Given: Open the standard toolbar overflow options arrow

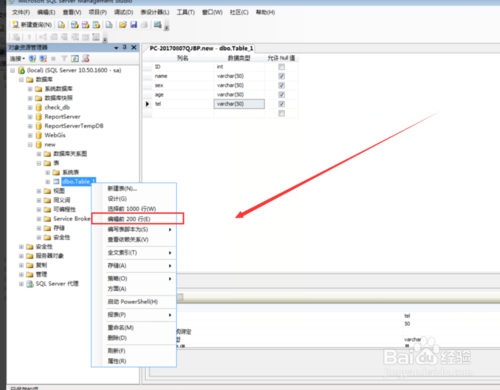Looking at the screenshot, I should tap(166, 26).
